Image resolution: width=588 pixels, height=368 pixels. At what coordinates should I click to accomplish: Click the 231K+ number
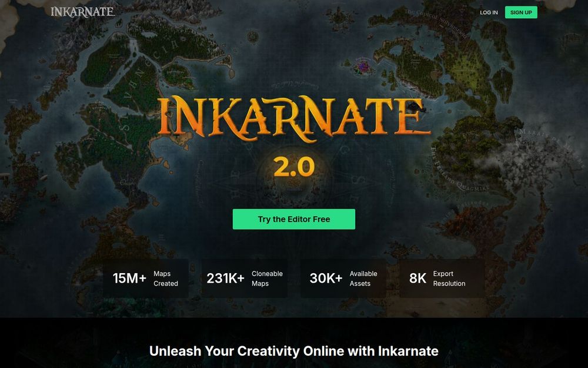coord(225,279)
